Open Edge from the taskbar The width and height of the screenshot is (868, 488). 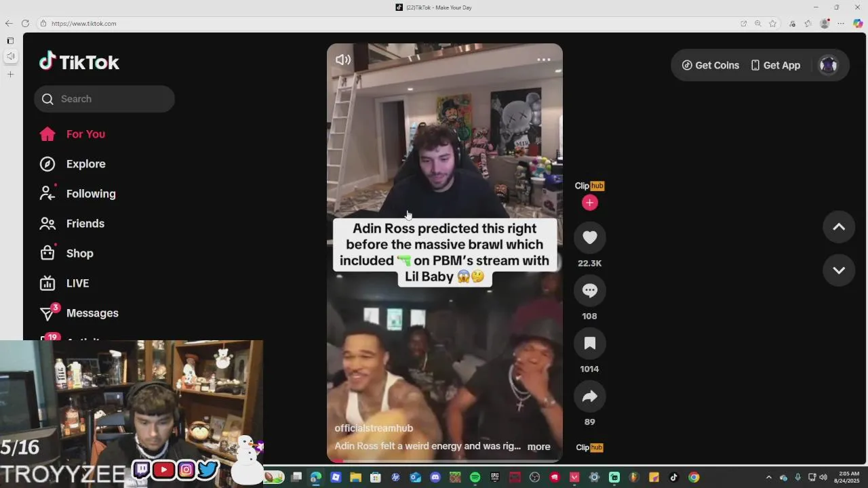coord(316,477)
